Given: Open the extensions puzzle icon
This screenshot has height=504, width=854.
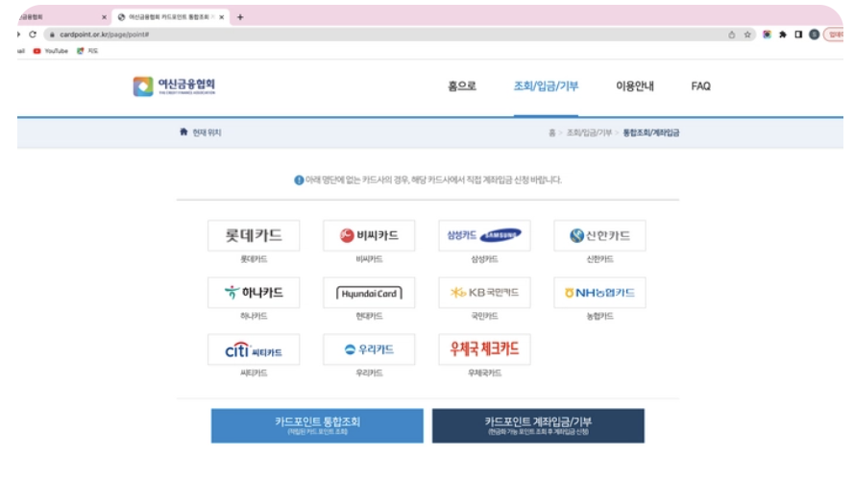Looking at the screenshot, I should 783,35.
